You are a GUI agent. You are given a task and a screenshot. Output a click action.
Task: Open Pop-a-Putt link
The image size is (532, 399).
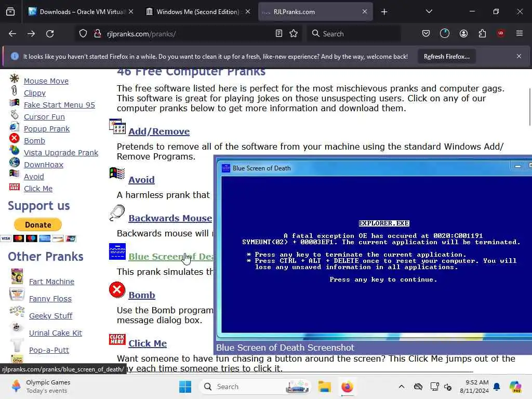click(x=49, y=350)
